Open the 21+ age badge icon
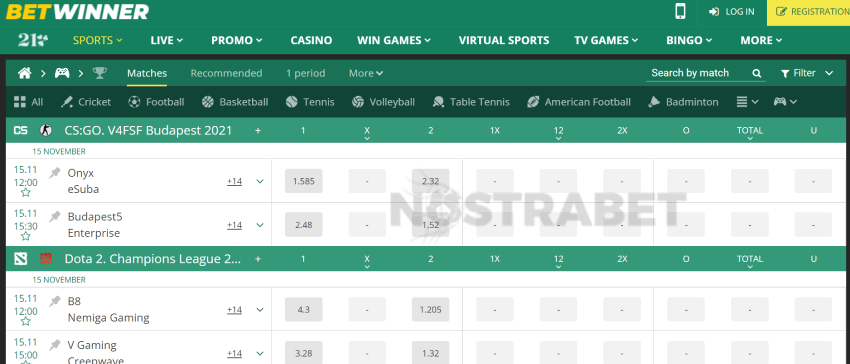The width and height of the screenshot is (850, 364). 33,40
